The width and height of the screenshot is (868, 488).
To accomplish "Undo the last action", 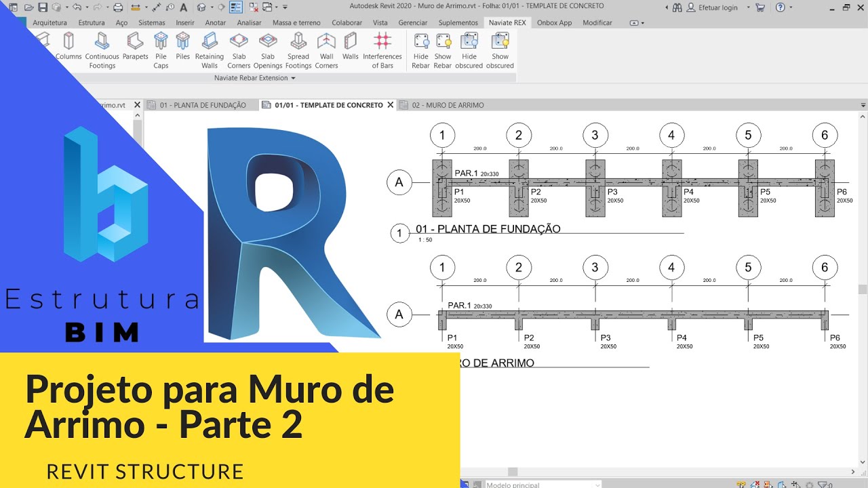I will click(77, 7).
